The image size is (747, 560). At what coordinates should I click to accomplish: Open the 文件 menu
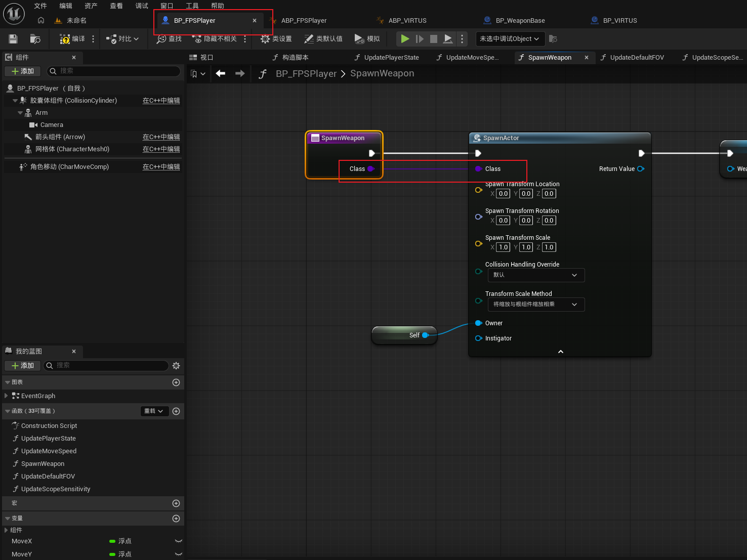[40, 6]
